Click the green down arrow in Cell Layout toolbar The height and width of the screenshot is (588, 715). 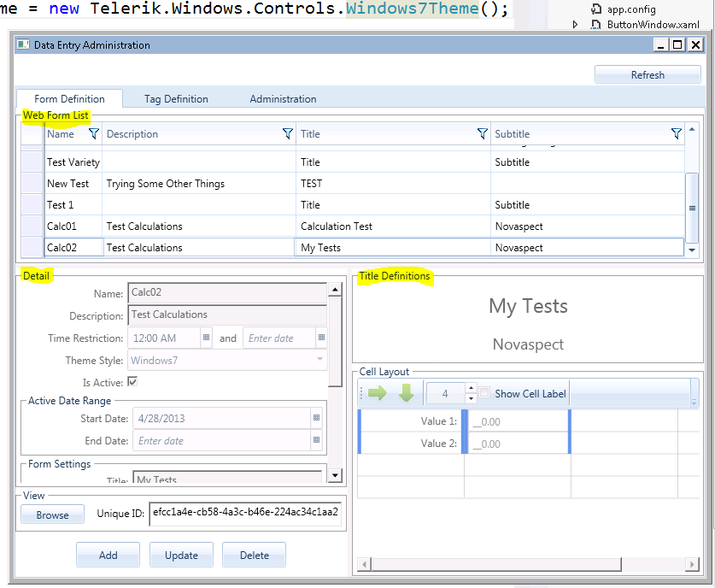point(407,393)
